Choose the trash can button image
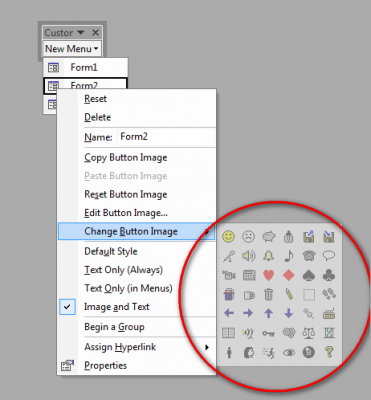This screenshot has width=371, height=400. coord(268,294)
